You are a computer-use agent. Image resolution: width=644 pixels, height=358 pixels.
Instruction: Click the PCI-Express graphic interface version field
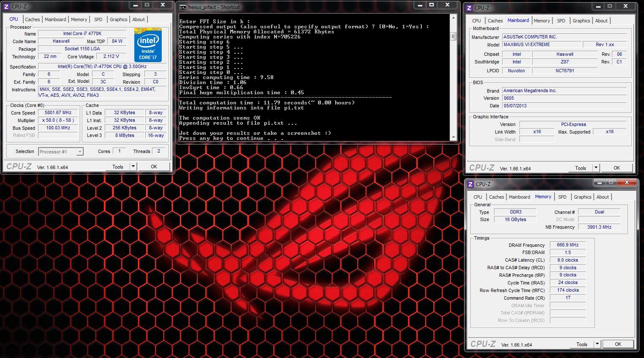573,125
